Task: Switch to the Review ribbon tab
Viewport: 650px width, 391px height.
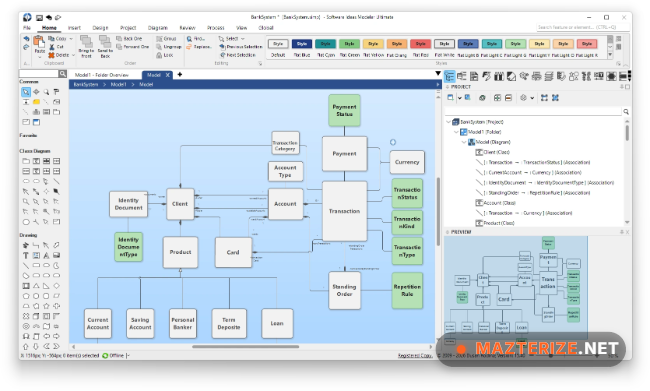Action: coord(187,28)
